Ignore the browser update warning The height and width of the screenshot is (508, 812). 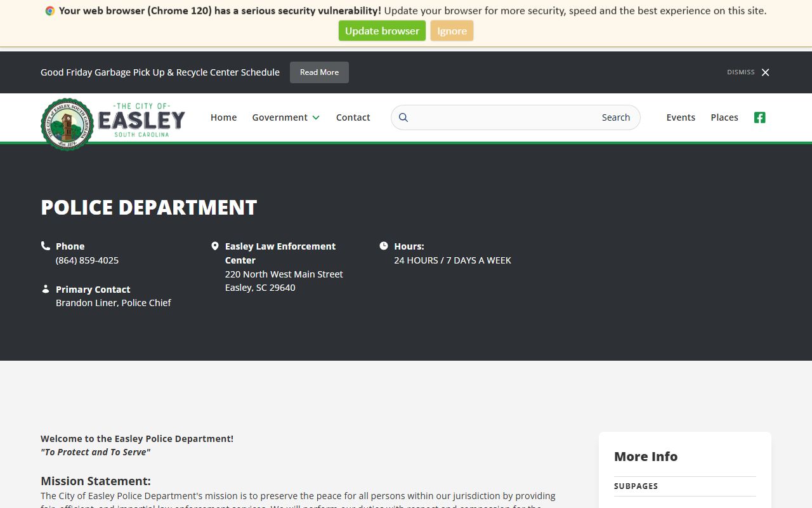452,30
